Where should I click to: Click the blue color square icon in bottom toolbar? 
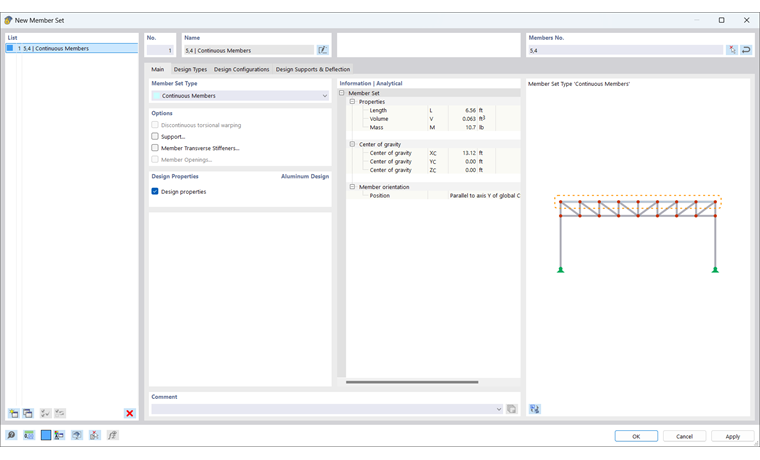click(x=46, y=435)
